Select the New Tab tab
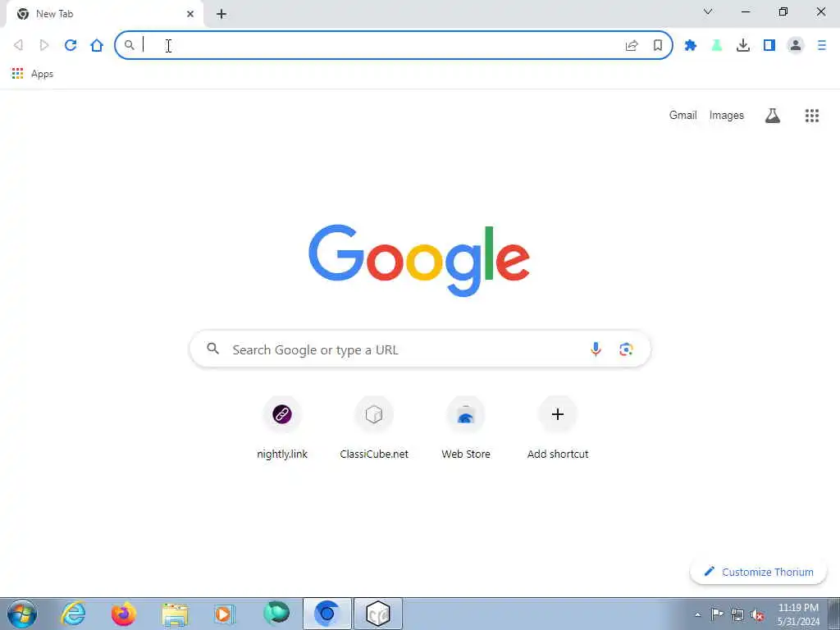The image size is (840, 630). pos(104,14)
